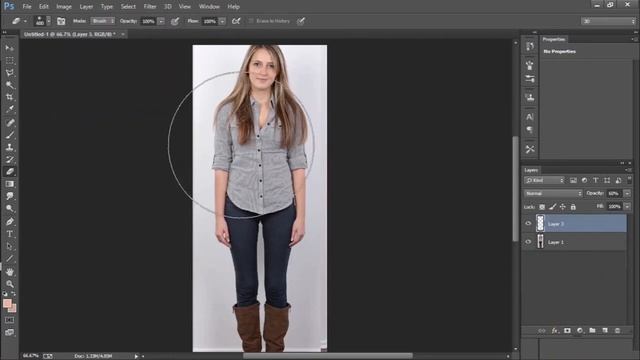
Task: Open the workspace switcher dropdown
Action: 608,21
